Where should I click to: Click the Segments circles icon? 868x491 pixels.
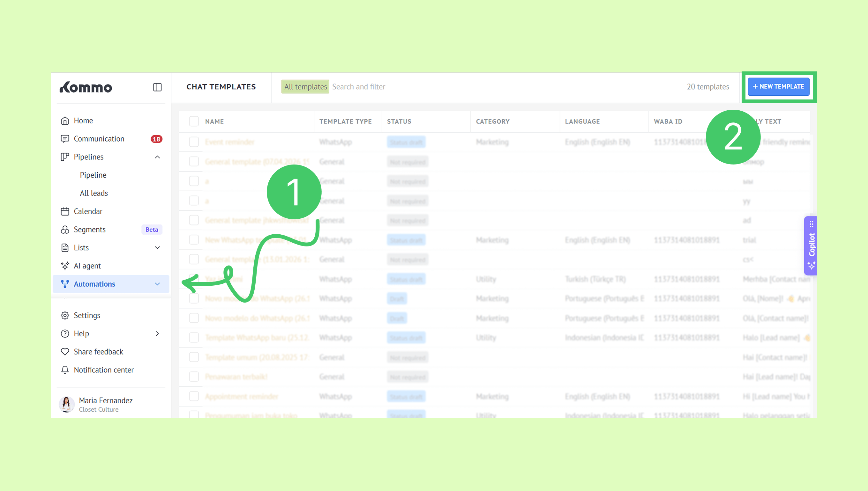65,230
